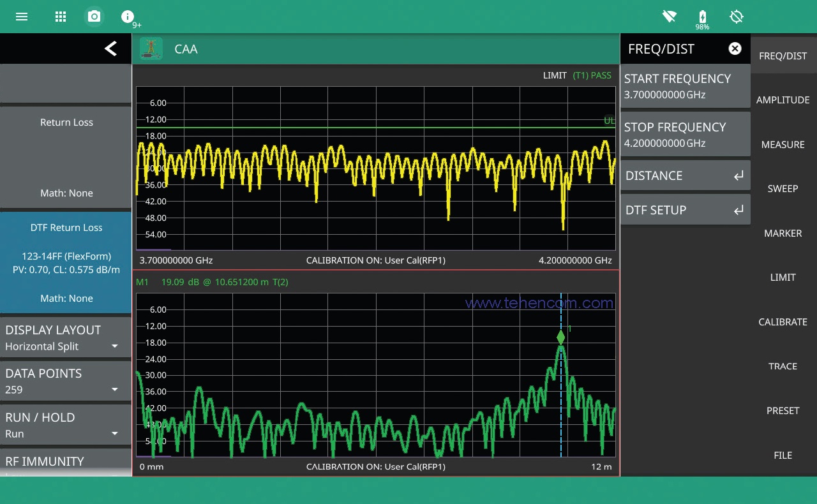Select the empty measurement tile above Return Loss
The image size is (817, 504).
pos(66,84)
